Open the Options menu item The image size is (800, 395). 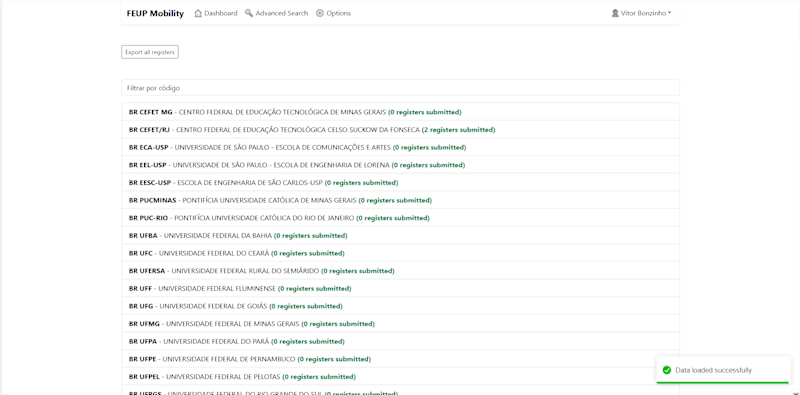[334, 13]
